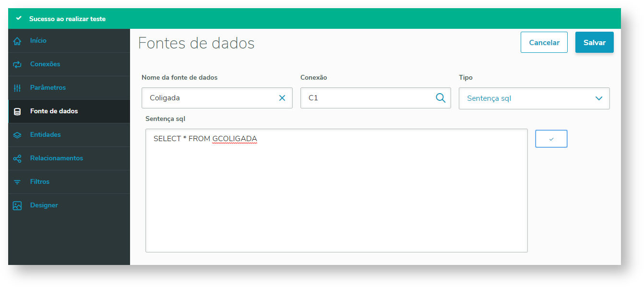
Task: Click the Cancelar button
Action: pos(544,42)
